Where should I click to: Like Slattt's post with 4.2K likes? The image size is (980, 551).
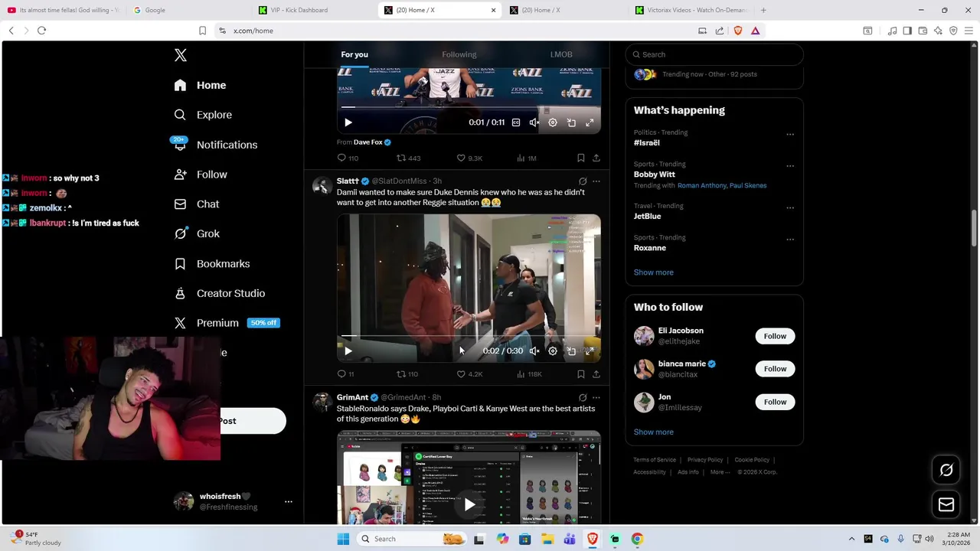click(469, 374)
